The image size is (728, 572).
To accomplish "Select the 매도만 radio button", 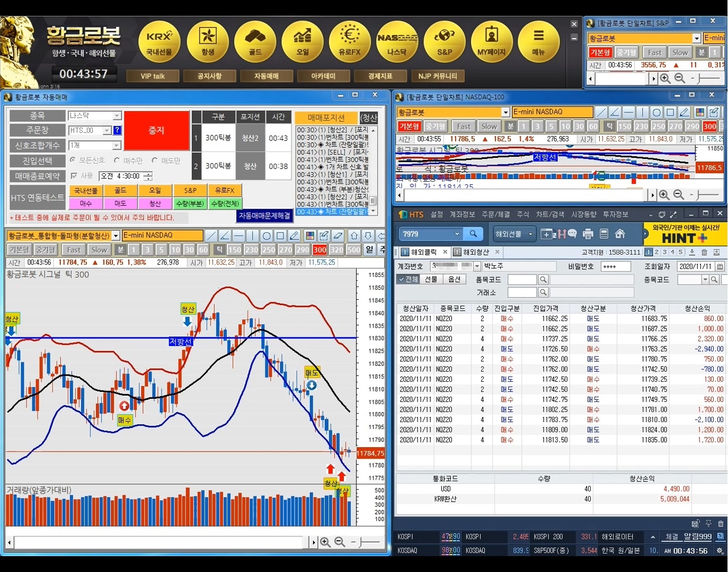I will click(155, 160).
